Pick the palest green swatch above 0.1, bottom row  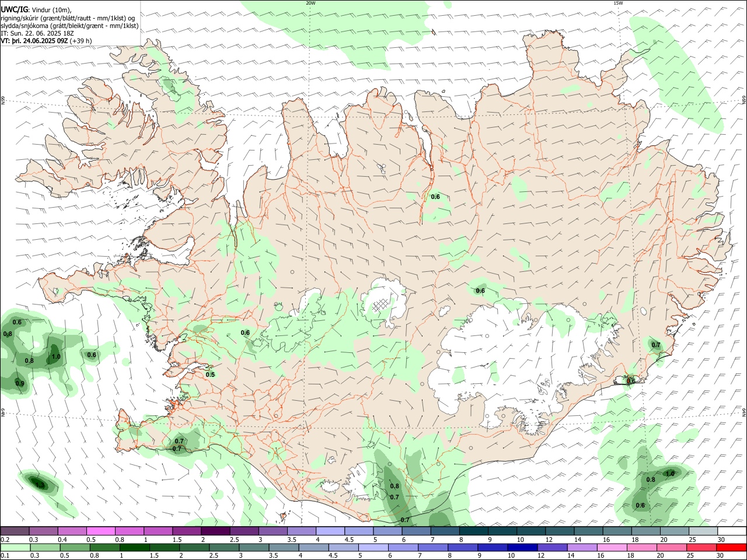pyautogui.click(x=15, y=548)
